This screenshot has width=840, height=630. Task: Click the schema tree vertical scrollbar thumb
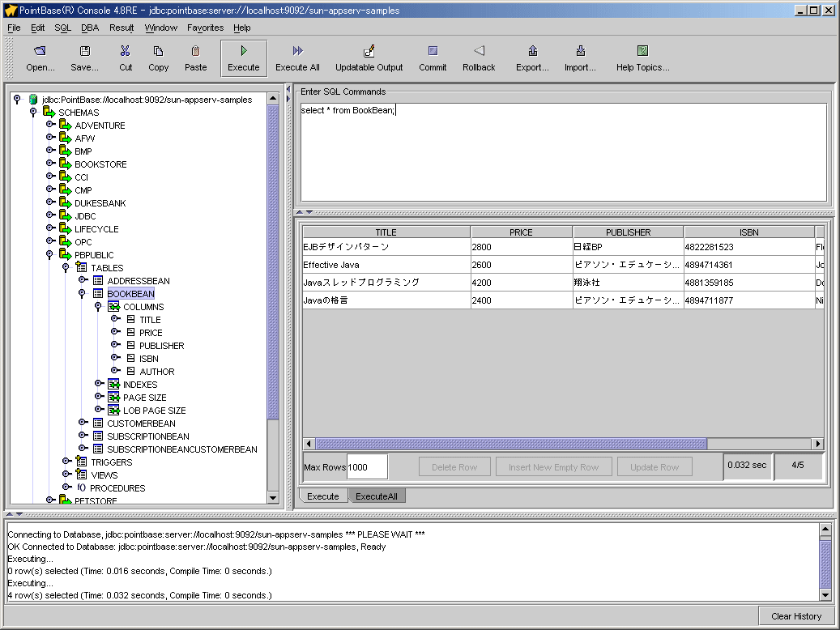(273, 262)
